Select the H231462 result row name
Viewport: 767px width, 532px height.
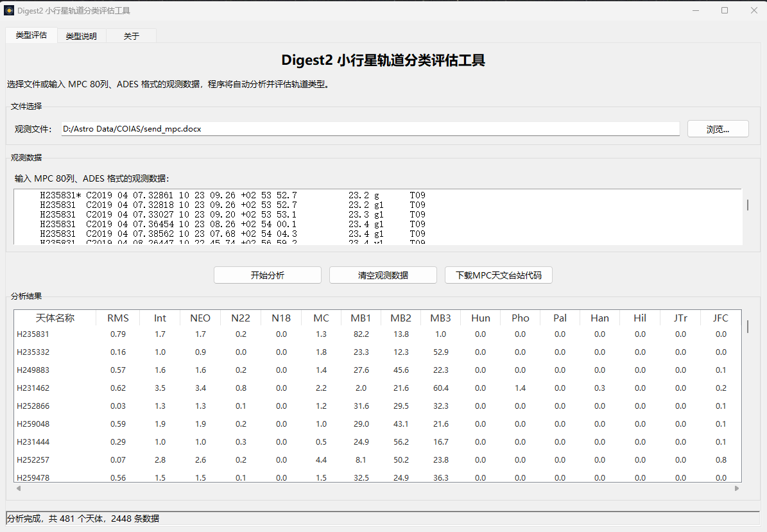33,388
